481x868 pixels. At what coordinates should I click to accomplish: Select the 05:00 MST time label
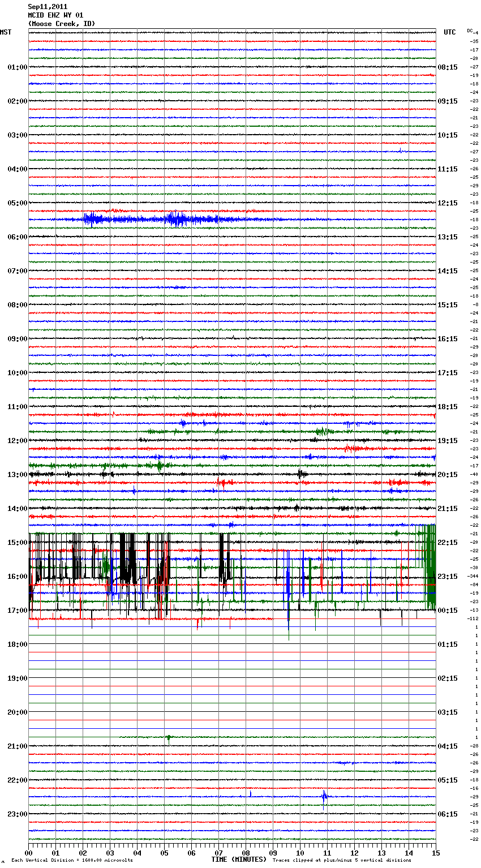pyautogui.click(x=18, y=203)
